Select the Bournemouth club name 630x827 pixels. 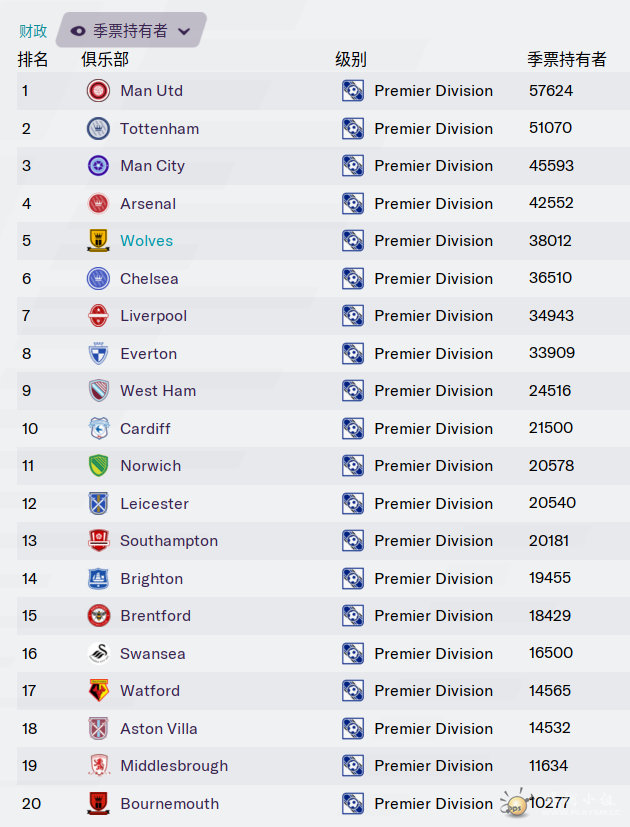pyautogui.click(x=169, y=804)
